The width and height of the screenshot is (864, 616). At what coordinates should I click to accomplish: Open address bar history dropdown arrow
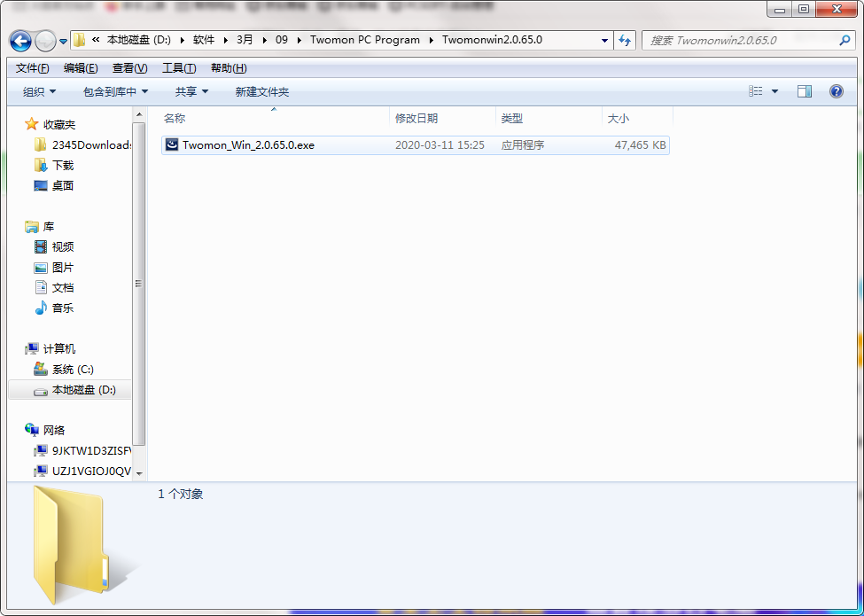pos(604,40)
